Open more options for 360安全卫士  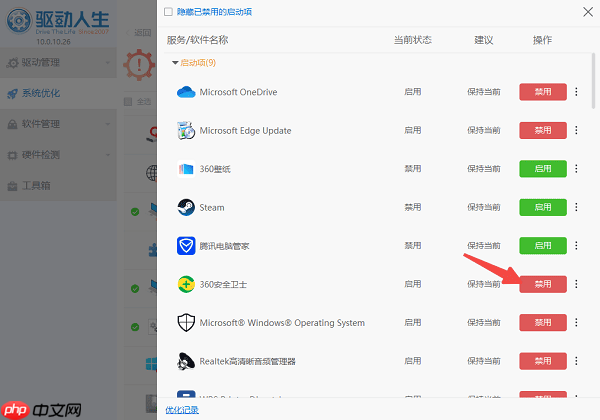(x=576, y=284)
